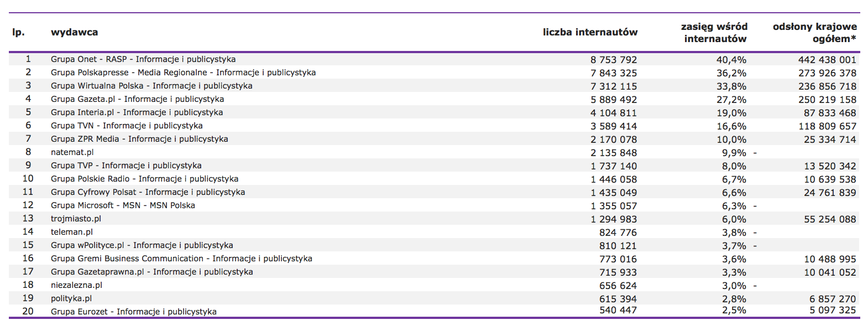
Task: Click the 8 753 792 internauts value
Action: (614, 60)
